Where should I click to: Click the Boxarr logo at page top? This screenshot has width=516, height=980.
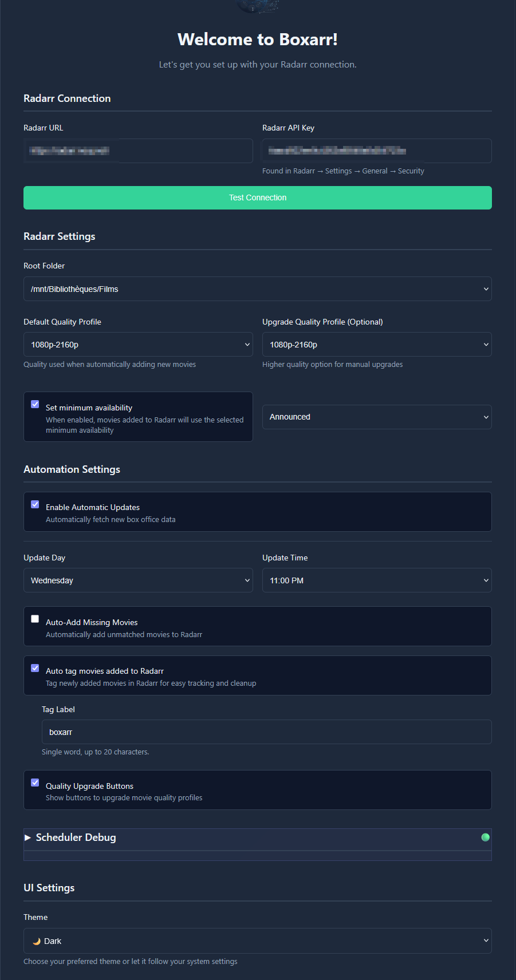tap(258, 6)
